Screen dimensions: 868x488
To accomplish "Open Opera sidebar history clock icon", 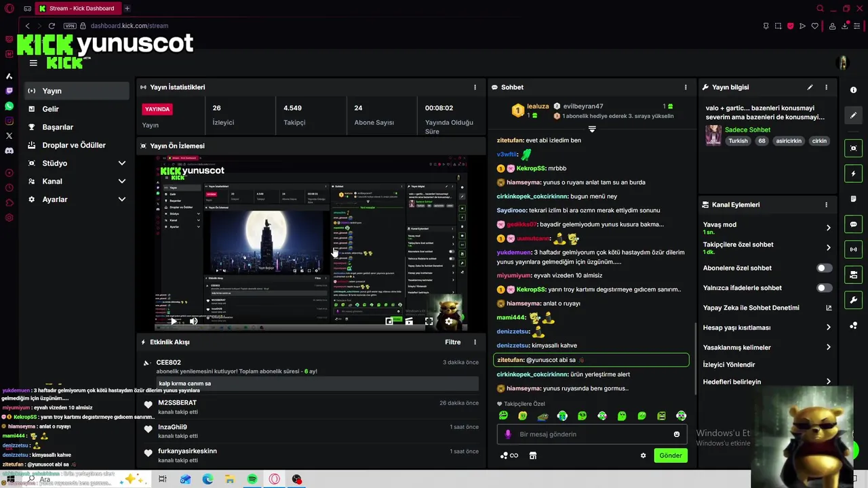I will coord(9,188).
